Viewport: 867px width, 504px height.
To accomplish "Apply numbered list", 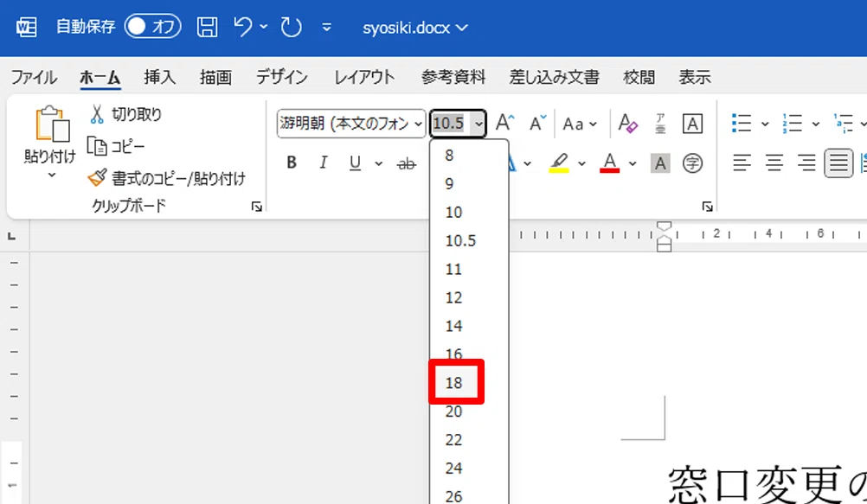I will coord(793,124).
